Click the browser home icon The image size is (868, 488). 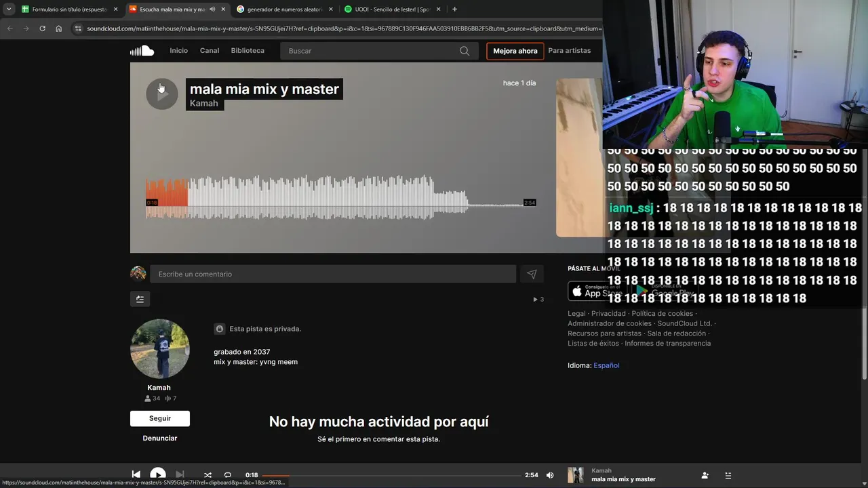click(58, 28)
